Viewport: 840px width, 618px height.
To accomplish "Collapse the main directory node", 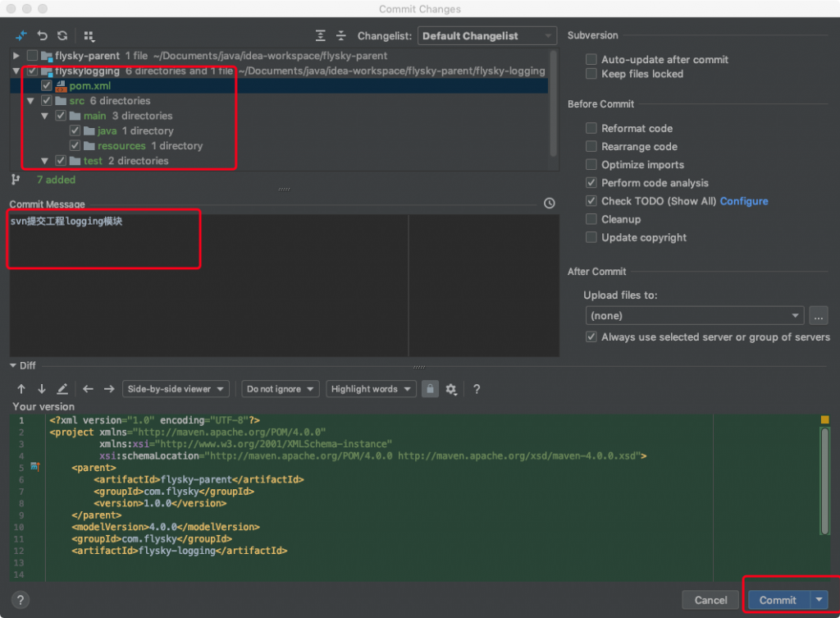I will click(45, 116).
